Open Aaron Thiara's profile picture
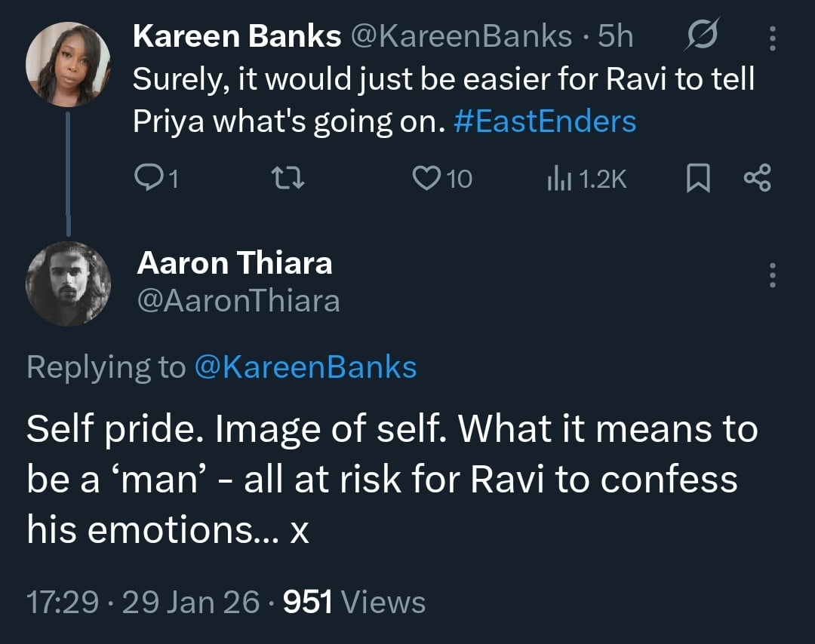The width and height of the screenshot is (815, 644). coord(68,283)
